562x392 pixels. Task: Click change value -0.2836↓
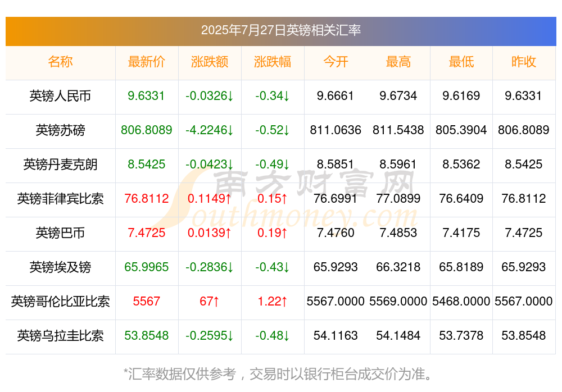click(210, 267)
